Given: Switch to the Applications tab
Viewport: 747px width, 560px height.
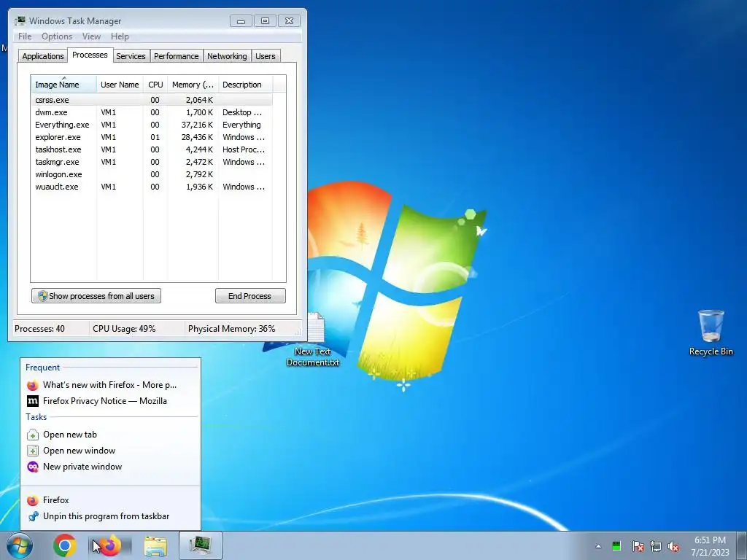Looking at the screenshot, I should point(43,56).
